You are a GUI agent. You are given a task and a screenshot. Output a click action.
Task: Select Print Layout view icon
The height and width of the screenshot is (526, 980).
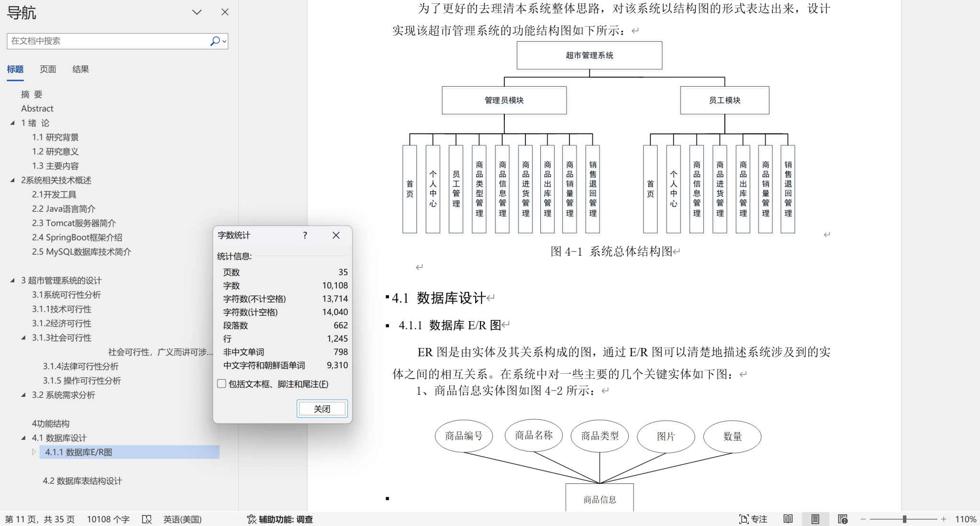(x=815, y=519)
